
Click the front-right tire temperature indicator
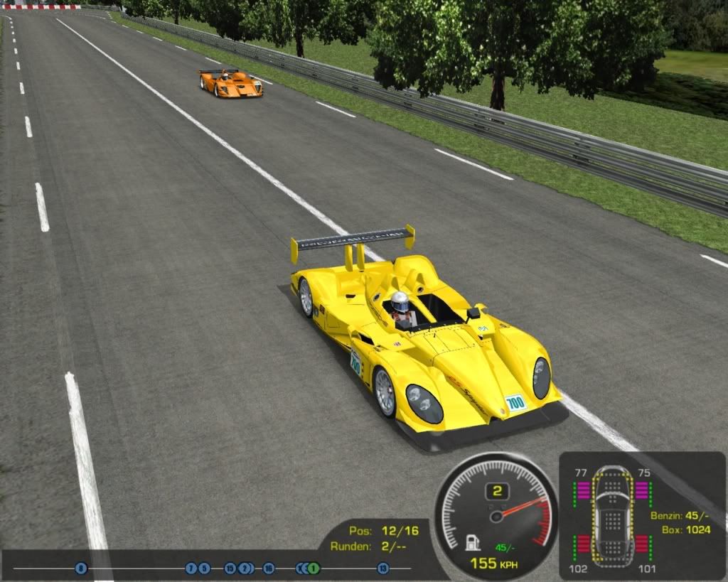[x=643, y=490]
